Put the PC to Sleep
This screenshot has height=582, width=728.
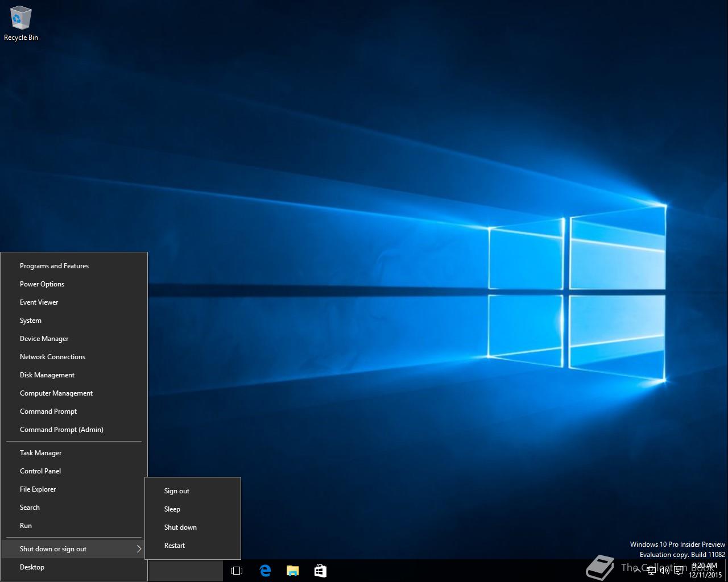[x=193, y=509]
